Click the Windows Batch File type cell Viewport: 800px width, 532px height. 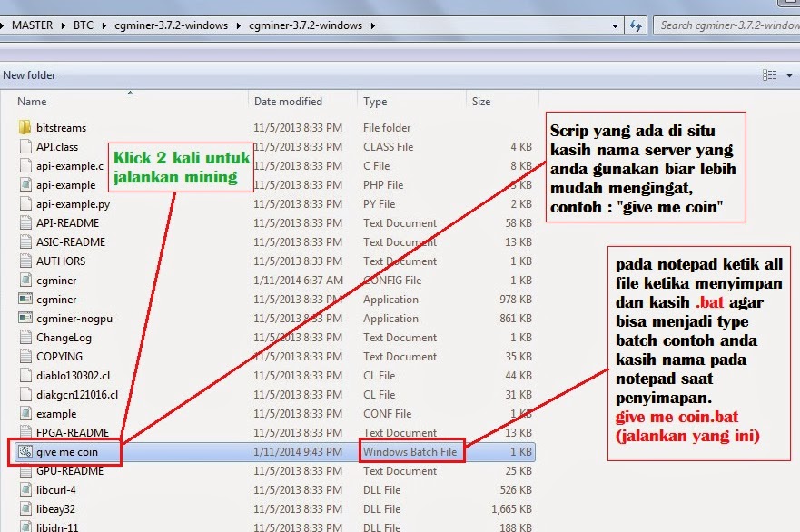coord(410,452)
